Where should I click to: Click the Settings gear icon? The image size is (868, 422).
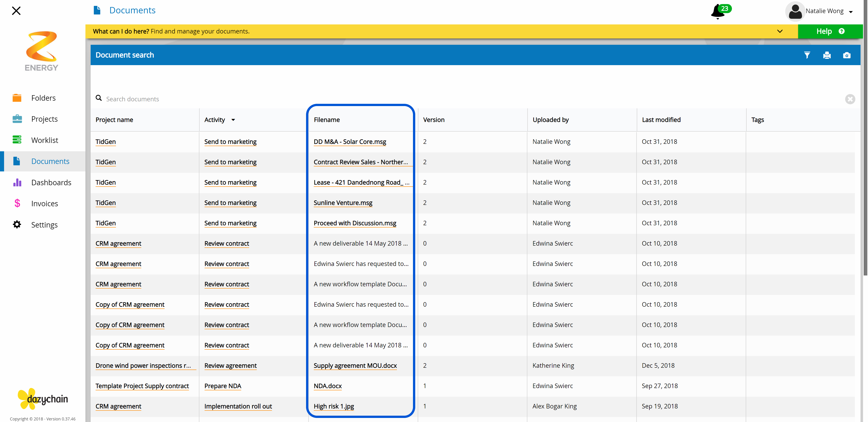click(17, 225)
